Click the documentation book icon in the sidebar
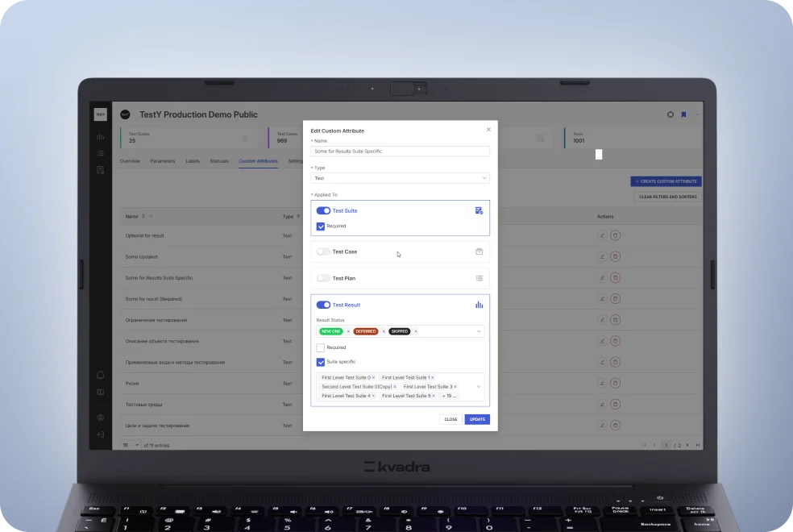Image resolution: width=793 pixels, height=532 pixels. 101,393
